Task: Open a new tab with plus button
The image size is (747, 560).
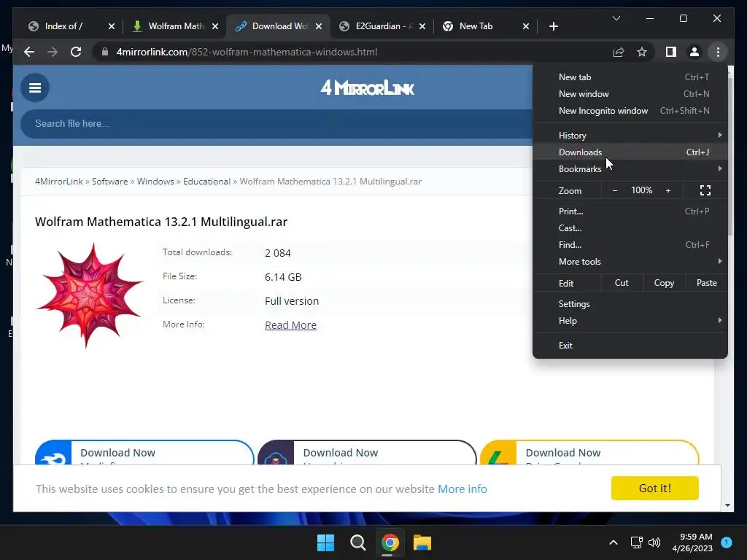Action: [553, 26]
